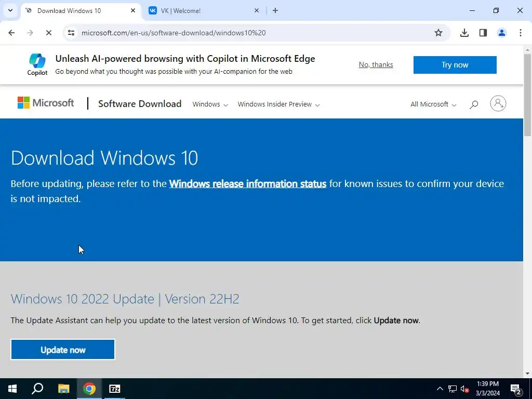Open 7-Zip from the taskbar

(x=115, y=389)
